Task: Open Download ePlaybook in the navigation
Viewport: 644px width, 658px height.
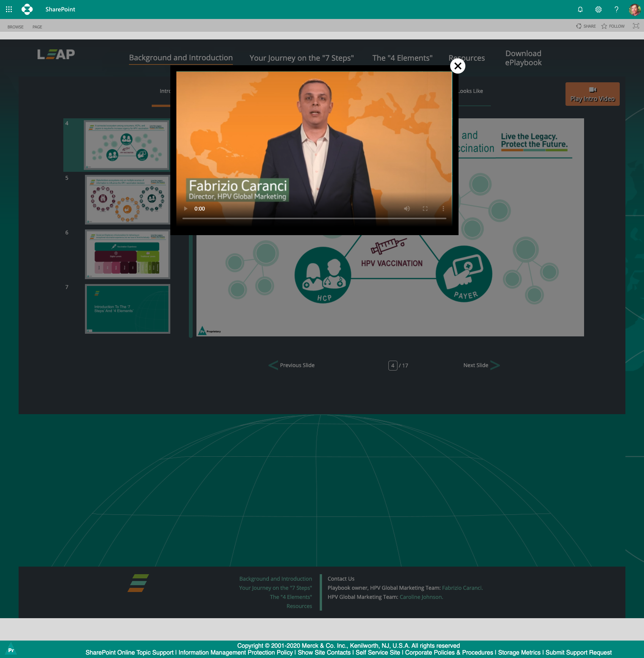Action: click(523, 58)
